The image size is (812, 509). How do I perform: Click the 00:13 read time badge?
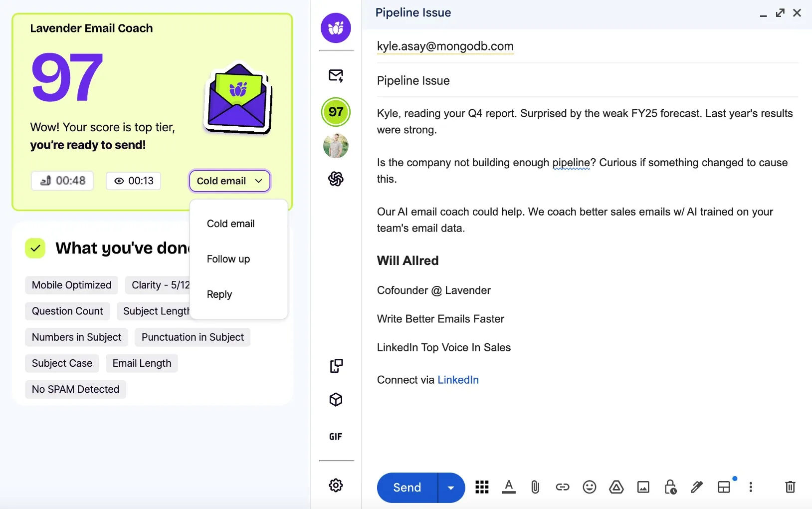(134, 181)
